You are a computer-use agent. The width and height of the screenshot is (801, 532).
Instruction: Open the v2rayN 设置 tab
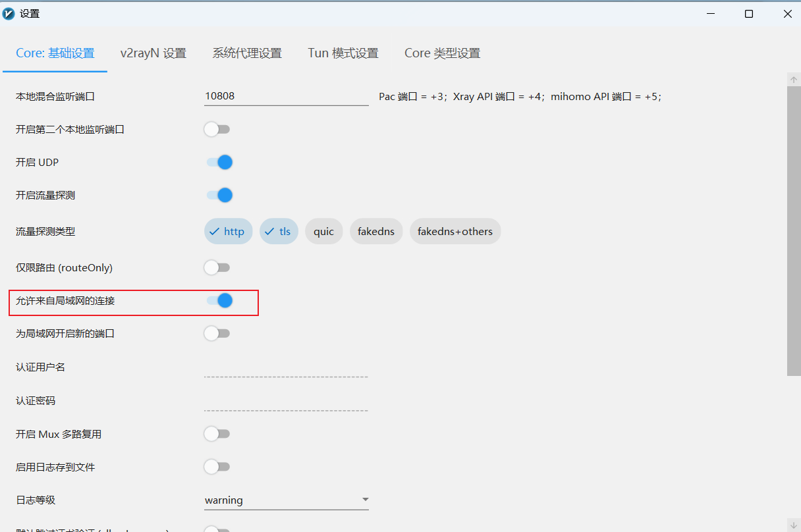[x=153, y=53]
